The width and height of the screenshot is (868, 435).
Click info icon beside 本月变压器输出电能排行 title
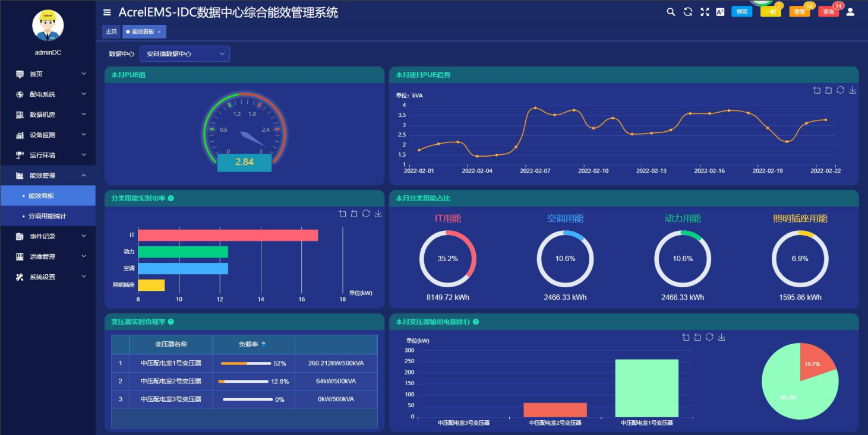click(476, 322)
